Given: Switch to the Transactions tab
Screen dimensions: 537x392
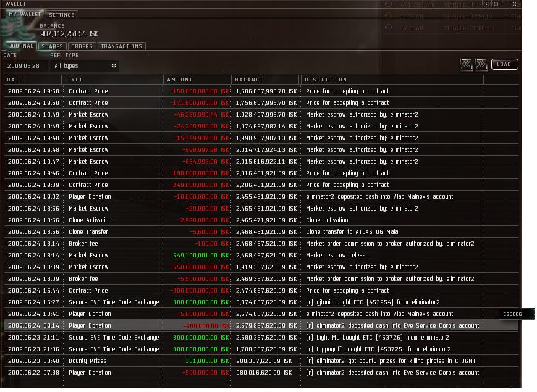Looking at the screenshot, I should (122, 46).
